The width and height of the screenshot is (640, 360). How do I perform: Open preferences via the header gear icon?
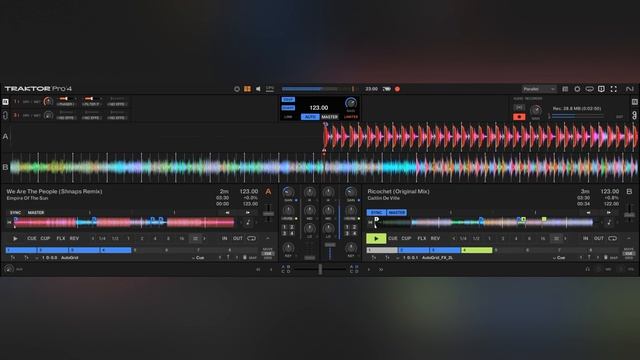tap(577, 89)
